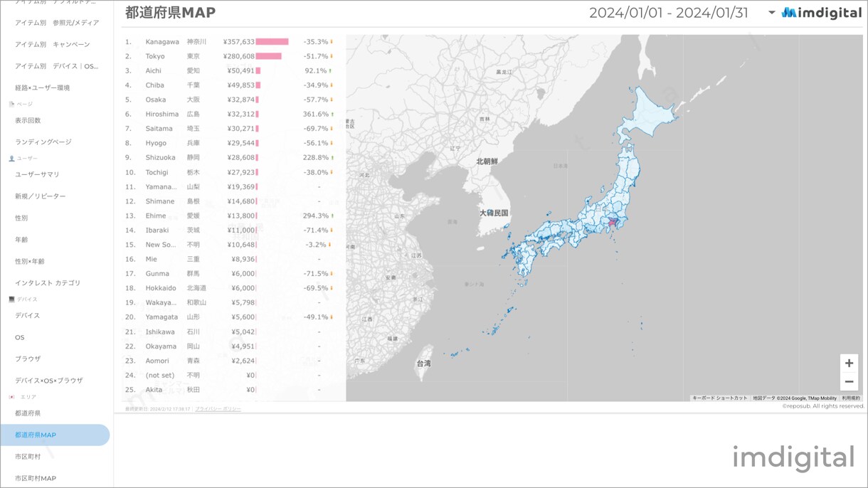The image size is (868, 488).
Task: Select 新規／リピーター report
Action: pos(41,196)
